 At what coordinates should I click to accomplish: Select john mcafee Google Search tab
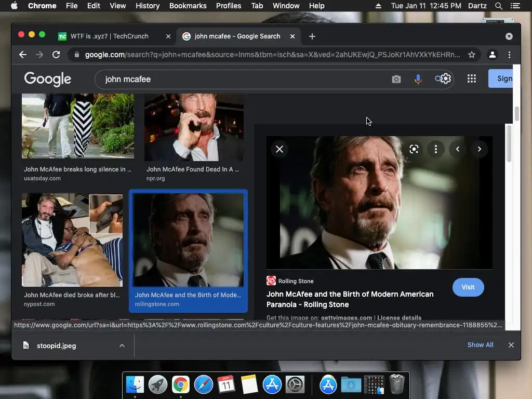[237, 36]
